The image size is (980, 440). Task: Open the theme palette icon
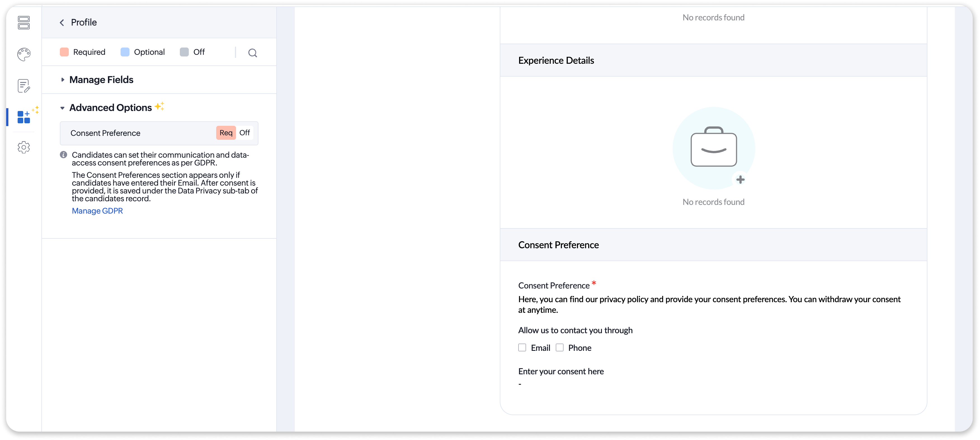point(23,55)
